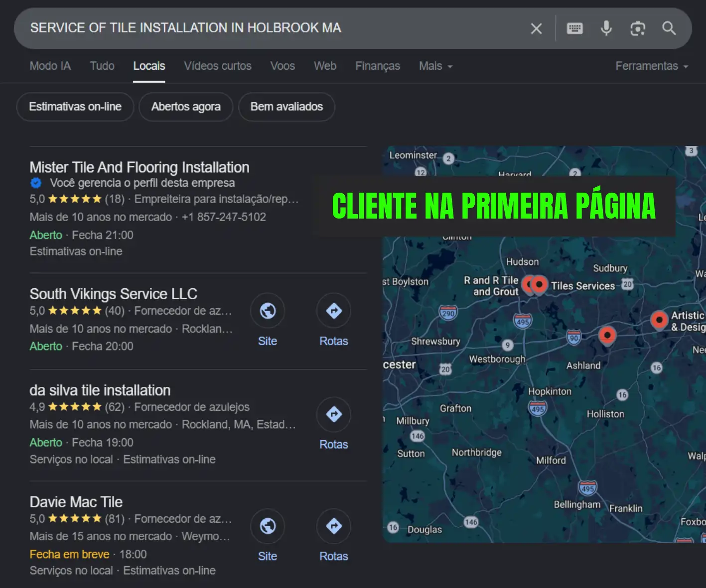The height and width of the screenshot is (588, 706).
Task: Start voice search with microphone icon
Action: tap(606, 28)
